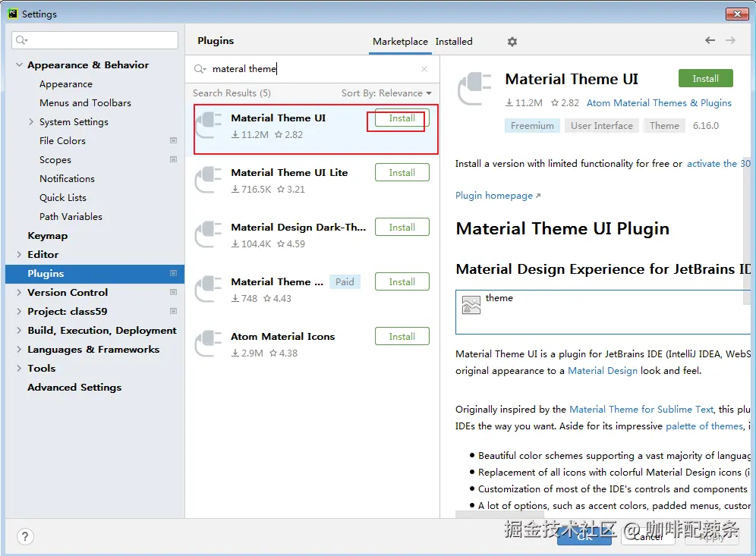Install Material Design Dark-Th... plugin
756x556 pixels.
[402, 227]
